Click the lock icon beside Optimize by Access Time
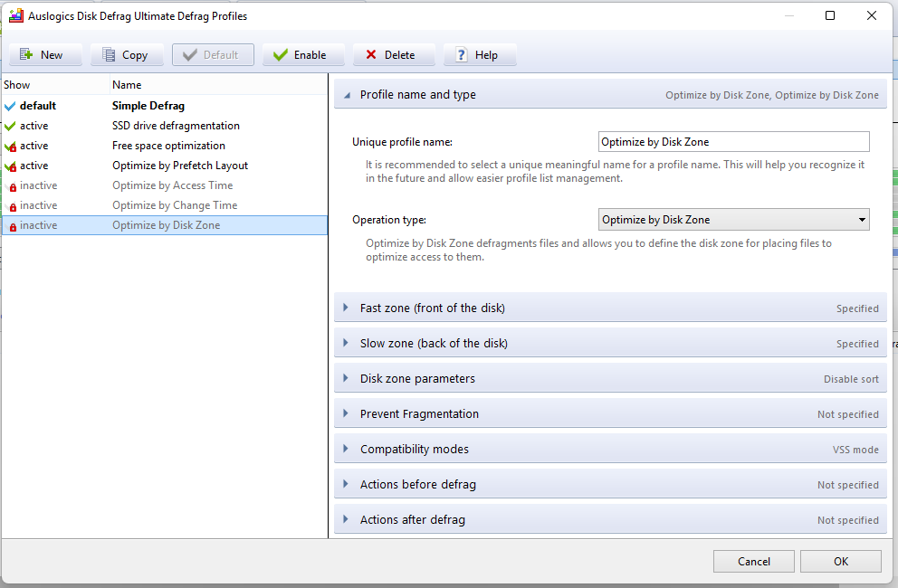Screen dimensions: 898x588 12,186
